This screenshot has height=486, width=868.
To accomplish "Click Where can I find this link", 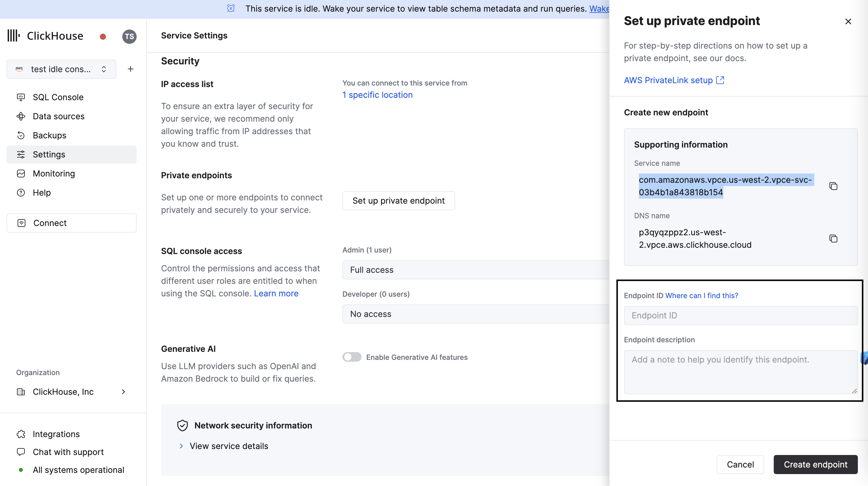I will pyautogui.click(x=702, y=295).
